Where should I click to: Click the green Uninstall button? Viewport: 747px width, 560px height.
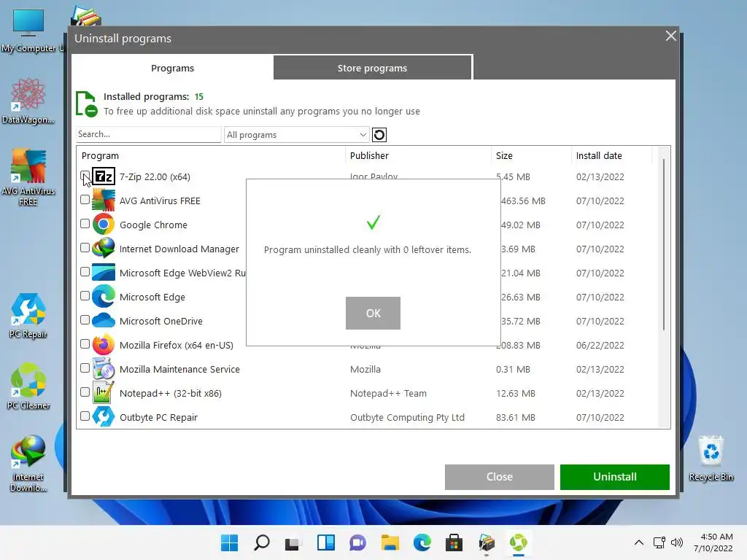point(614,477)
